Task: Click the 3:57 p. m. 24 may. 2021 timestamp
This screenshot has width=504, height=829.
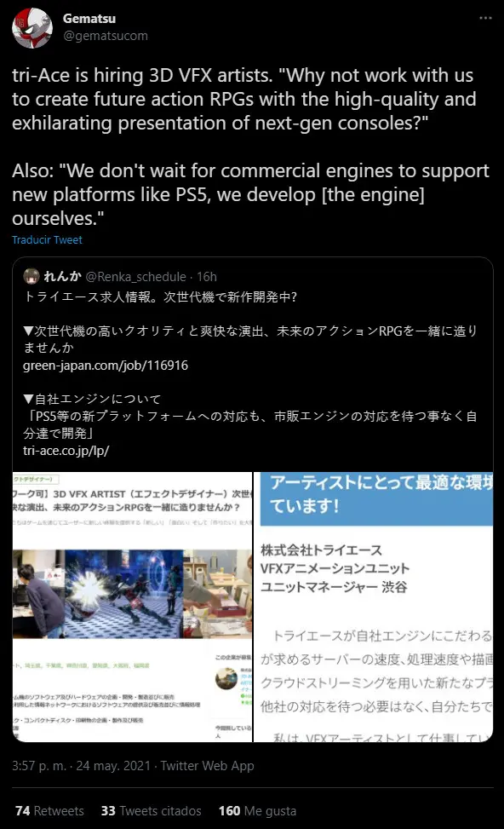Action: pos(82,766)
